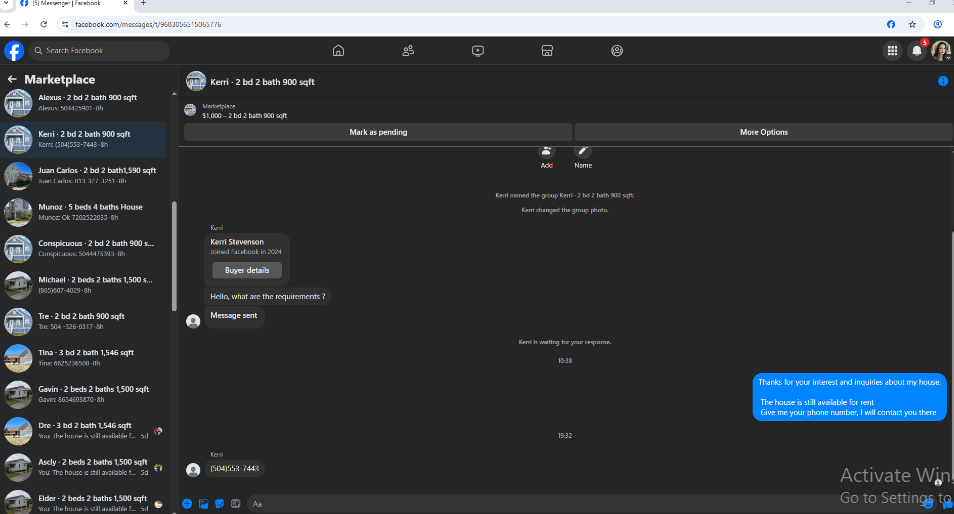Open more actions plus icon in composer
954x514 pixels.
(x=187, y=504)
